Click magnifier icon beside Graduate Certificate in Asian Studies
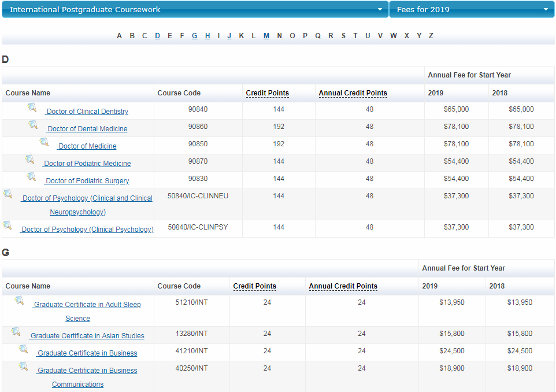Image resolution: width=556 pixels, height=392 pixels. tap(16, 332)
